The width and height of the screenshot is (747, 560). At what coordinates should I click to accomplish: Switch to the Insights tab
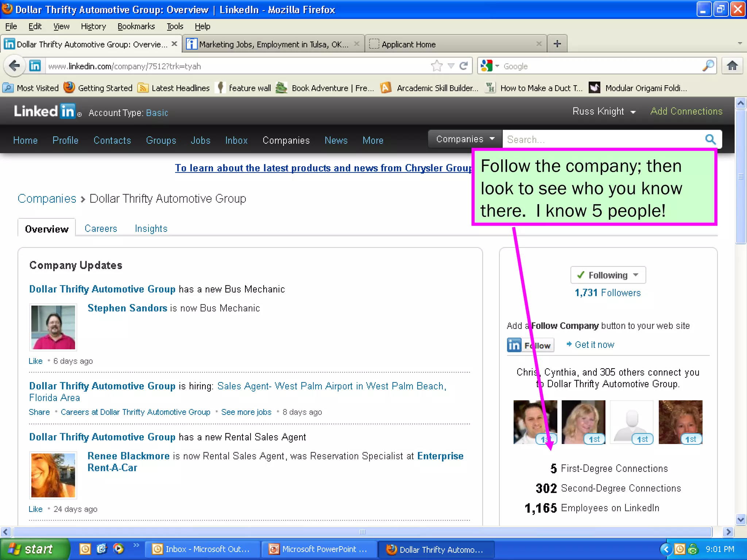pyautogui.click(x=151, y=229)
